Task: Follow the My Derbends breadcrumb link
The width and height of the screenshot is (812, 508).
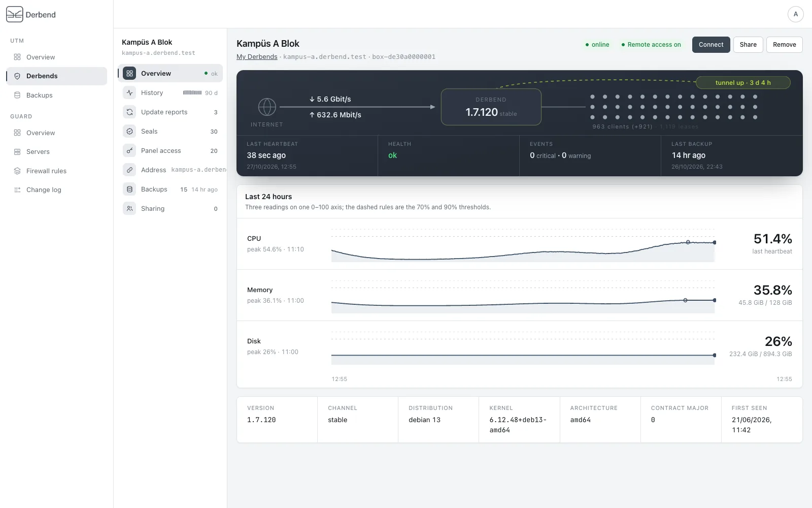Action: tap(257, 57)
